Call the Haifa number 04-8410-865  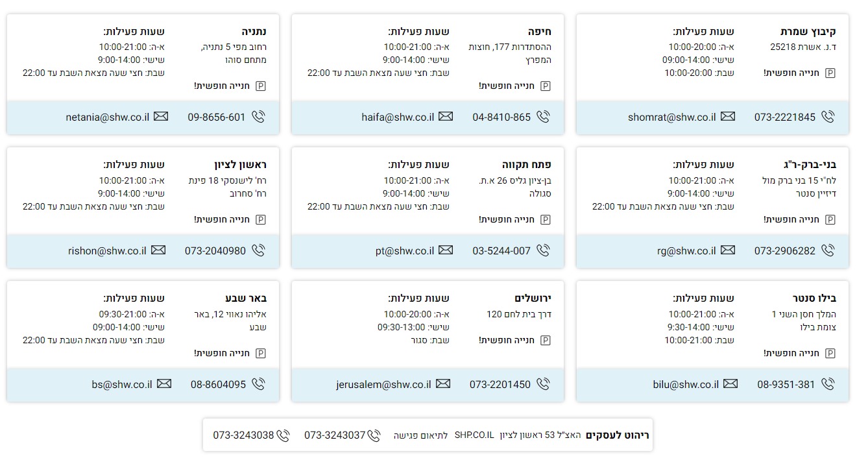tap(501, 117)
